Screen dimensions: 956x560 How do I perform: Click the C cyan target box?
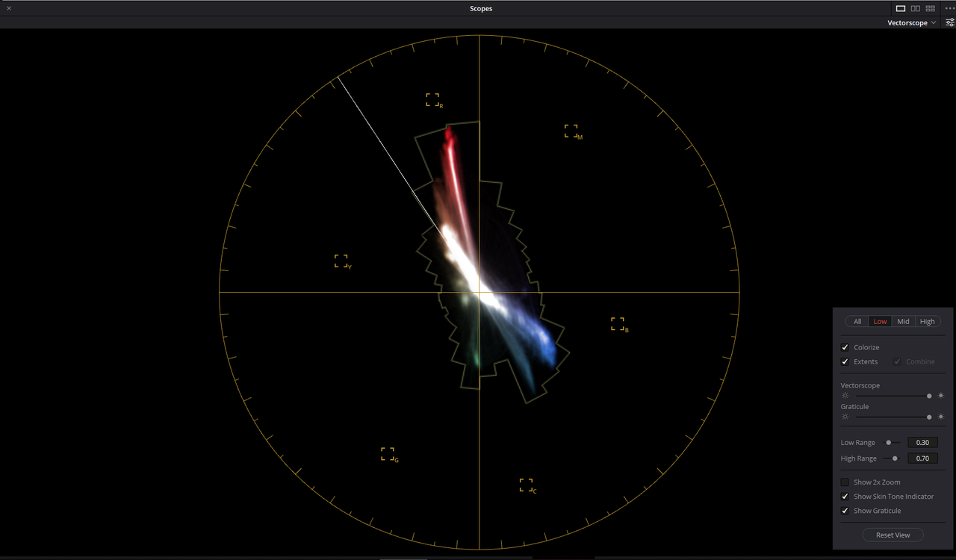526,485
